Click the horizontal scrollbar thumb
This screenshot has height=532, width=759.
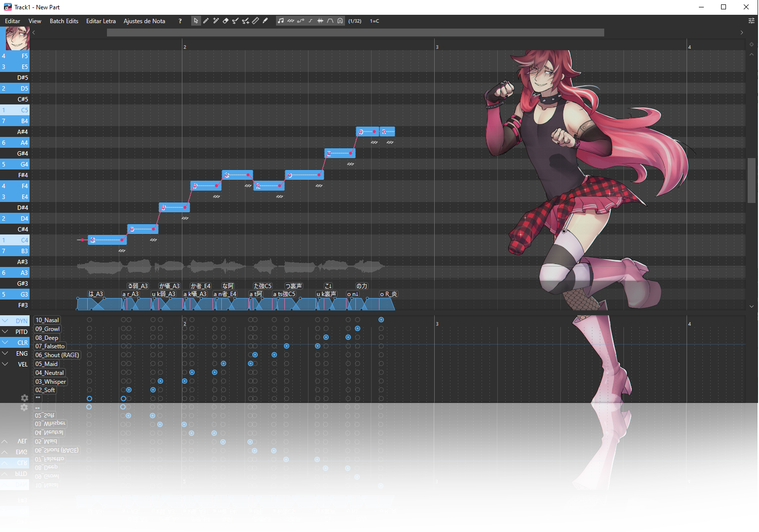pos(355,33)
